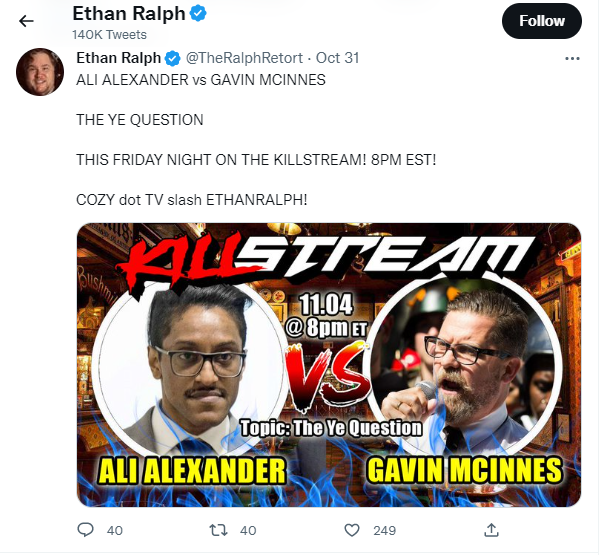Click the verified badge in the header
Image resolution: width=610 pixels, height=555 pixels.
coord(198,14)
